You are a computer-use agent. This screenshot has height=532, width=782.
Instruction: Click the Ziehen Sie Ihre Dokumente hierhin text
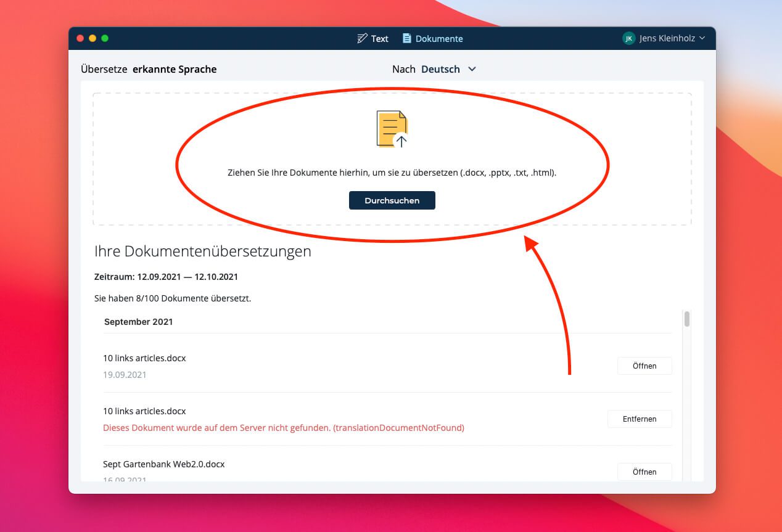pyautogui.click(x=392, y=173)
